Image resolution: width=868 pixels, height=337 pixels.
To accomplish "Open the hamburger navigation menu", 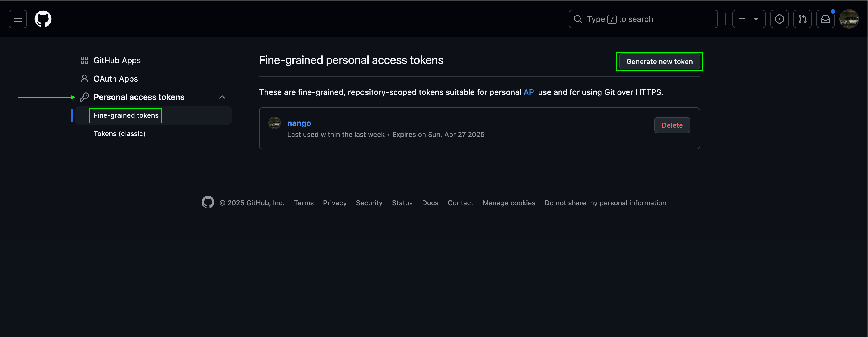I will click(18, 19).
